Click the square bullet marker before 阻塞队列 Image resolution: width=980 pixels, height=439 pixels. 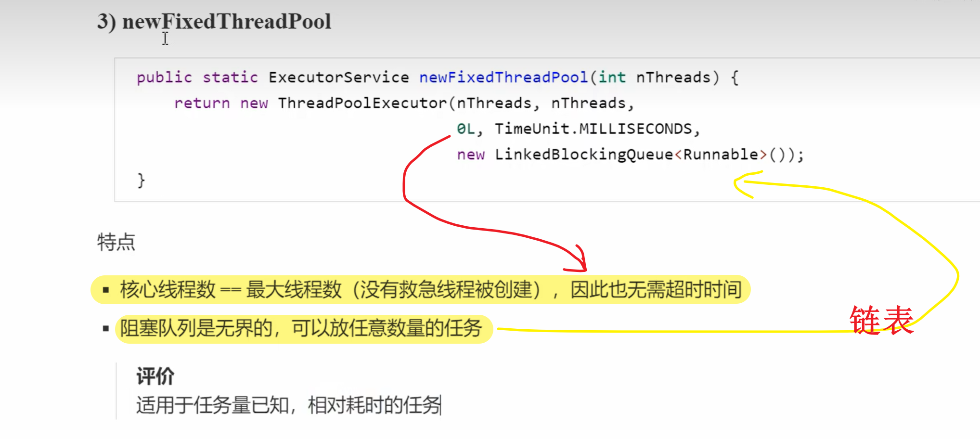[106, 329]
